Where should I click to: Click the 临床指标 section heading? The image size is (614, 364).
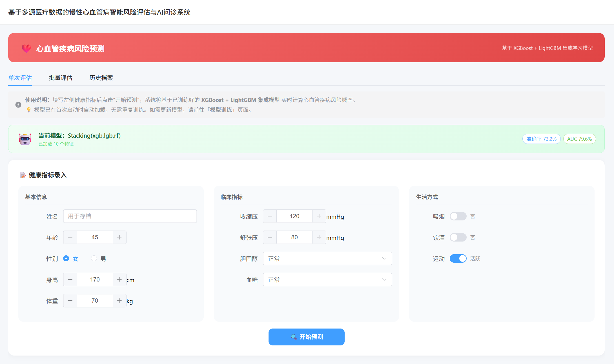[x=232, y=197]
